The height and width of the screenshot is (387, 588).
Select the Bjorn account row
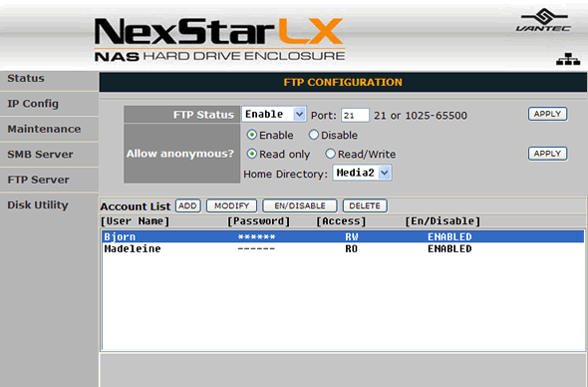343,236
